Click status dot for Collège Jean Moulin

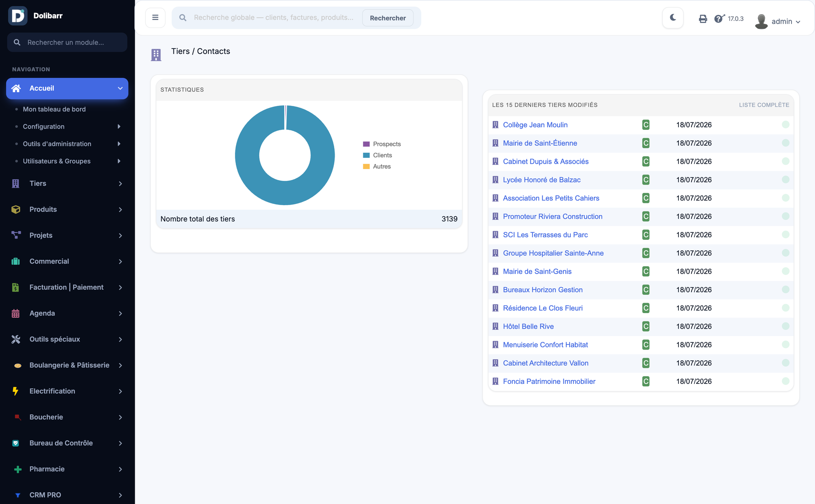pos(785,125)
